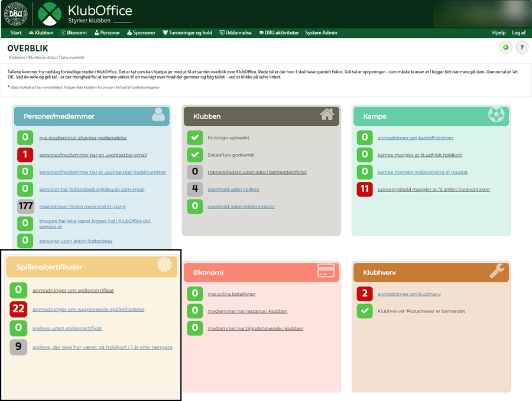Click the grey 177 badge for mailadresser

(x=26, y=206)
